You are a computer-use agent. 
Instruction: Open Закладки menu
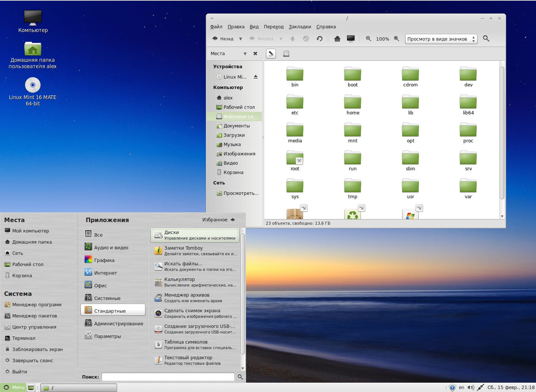click(300, 27)
